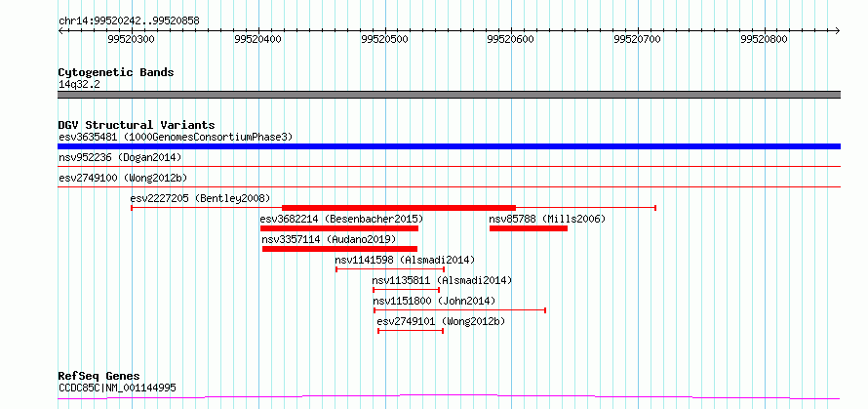The height and width of the screenshot is (409, 868).
Task: Open second Wong2012b variant esv2749101 label
Action: [441, 321]
